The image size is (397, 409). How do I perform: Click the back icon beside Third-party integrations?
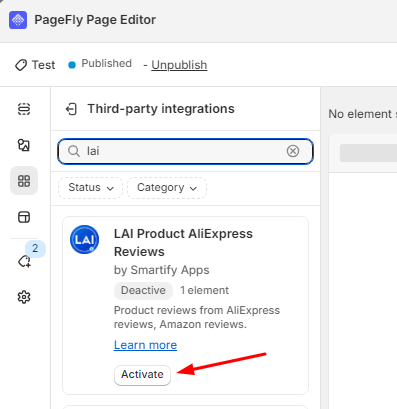71,109
